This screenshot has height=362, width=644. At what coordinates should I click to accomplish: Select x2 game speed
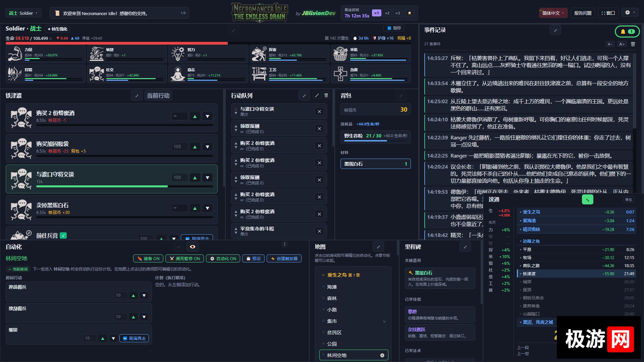coord(387,13)
